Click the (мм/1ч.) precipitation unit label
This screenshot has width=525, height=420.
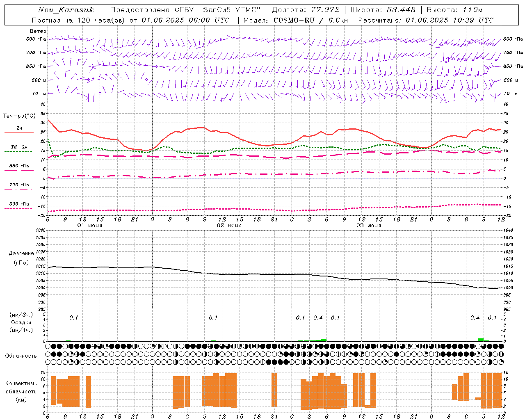click(x=21, y=330)
